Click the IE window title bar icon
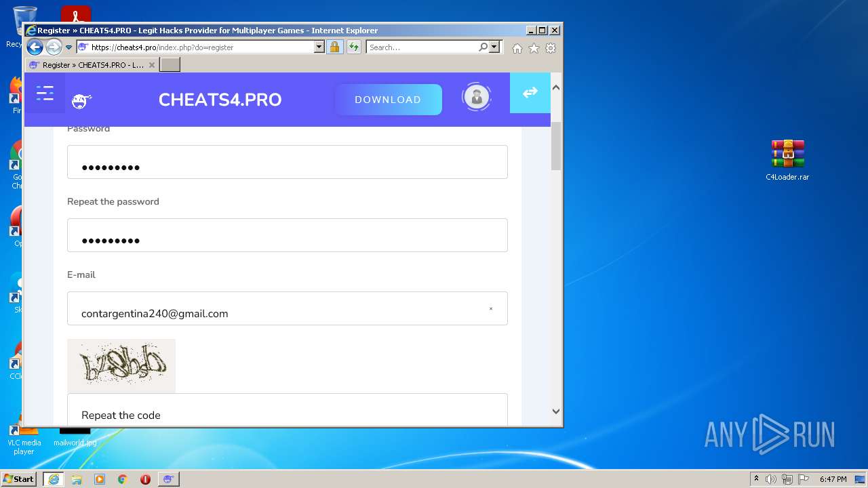This screenshot has width=868, height=488. [31, 30]
